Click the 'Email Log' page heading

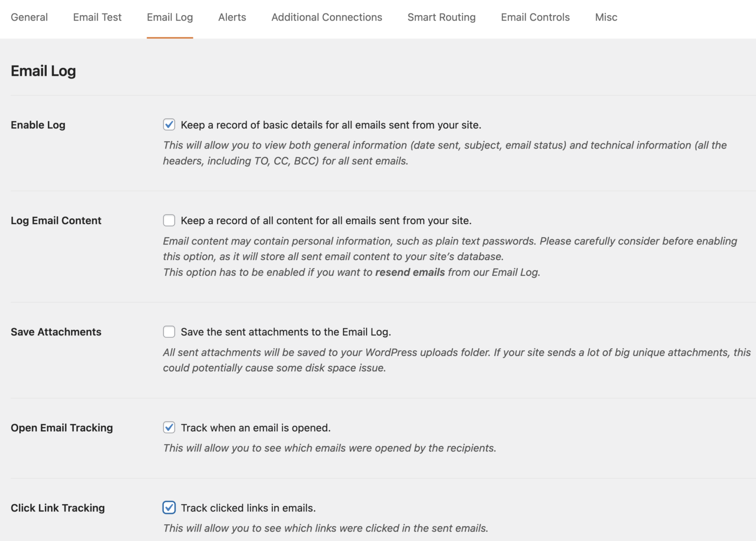coord(43,71)
